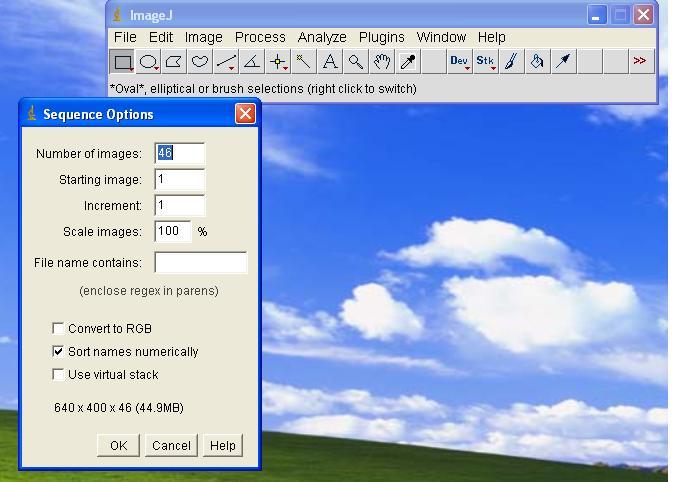Click the Number of images field
This screenshot has height=482, width=683.
[179, 153]
